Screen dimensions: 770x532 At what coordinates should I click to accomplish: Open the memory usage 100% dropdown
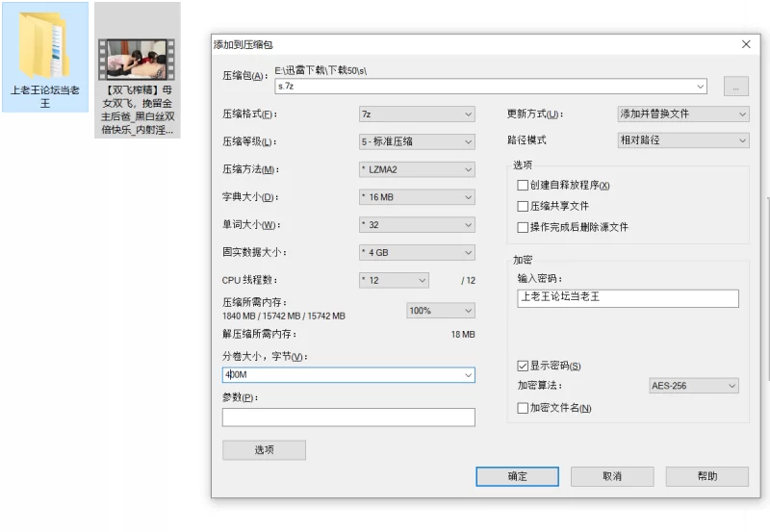tap(441, 311)
